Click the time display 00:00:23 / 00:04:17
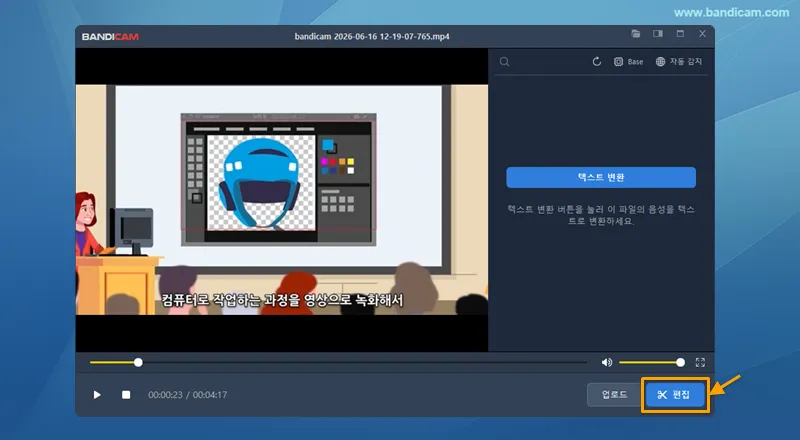 point(188,395)
